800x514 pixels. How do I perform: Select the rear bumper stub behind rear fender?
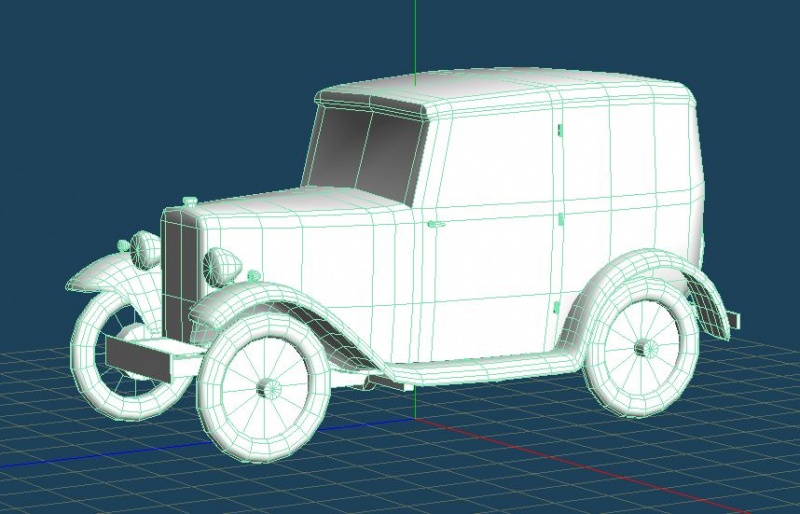pos(733,320)
